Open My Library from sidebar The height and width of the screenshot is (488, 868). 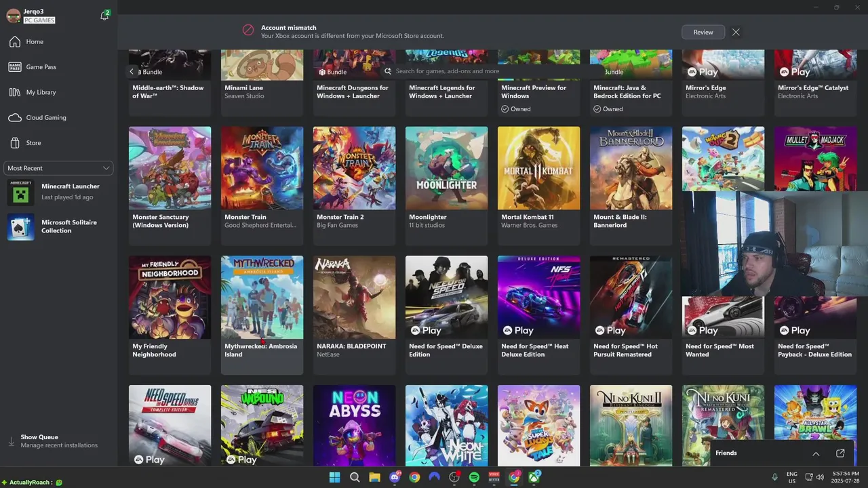[58, 92]
